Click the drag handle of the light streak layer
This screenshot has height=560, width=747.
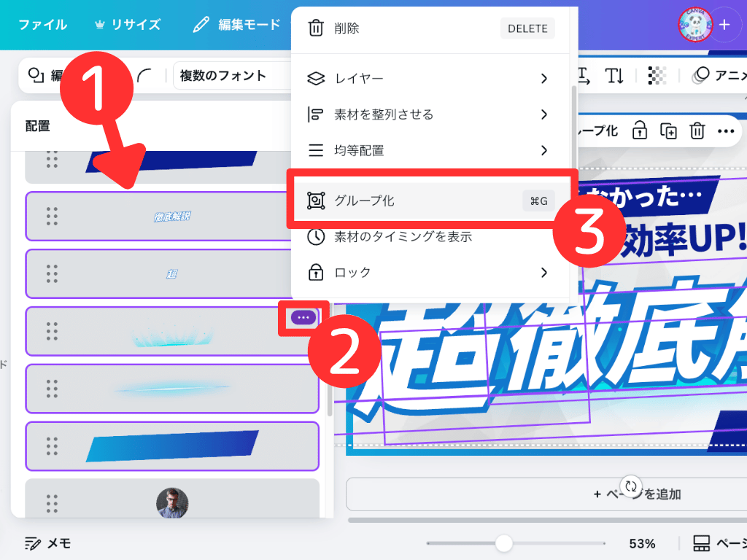click(x=52, y=389)
